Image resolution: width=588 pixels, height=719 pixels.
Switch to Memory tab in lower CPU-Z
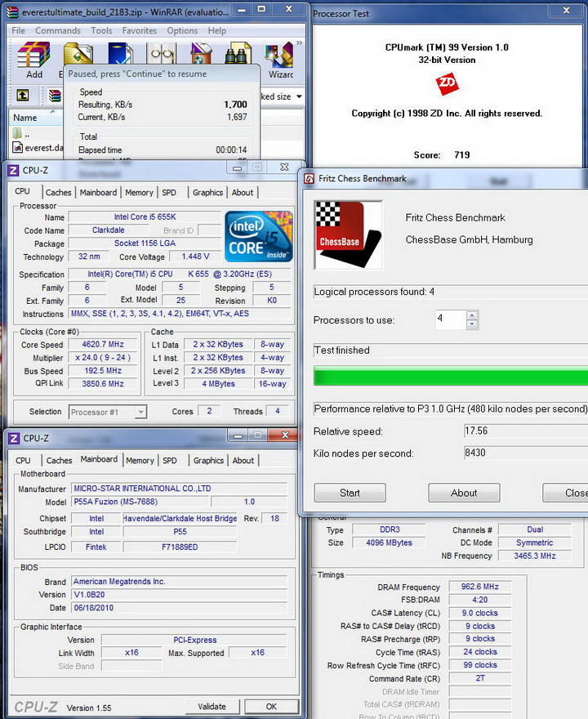pos(140,460)
